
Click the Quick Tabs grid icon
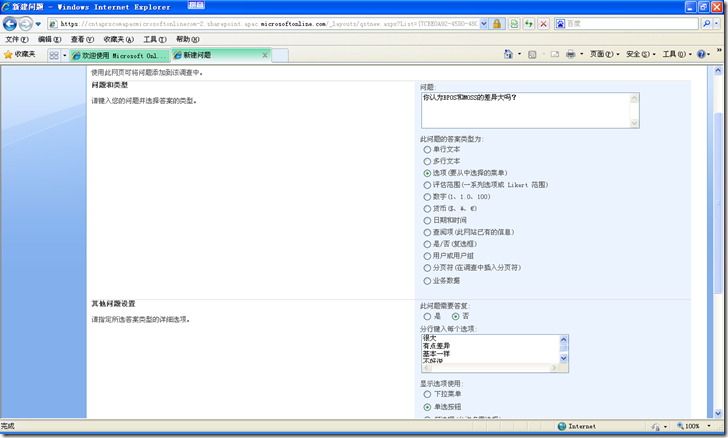coord(54,56)
